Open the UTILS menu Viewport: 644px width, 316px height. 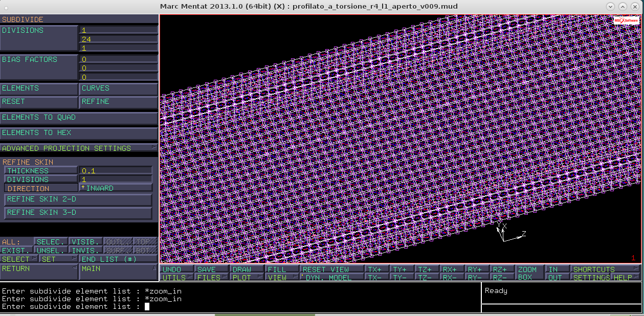click(177, 277)
